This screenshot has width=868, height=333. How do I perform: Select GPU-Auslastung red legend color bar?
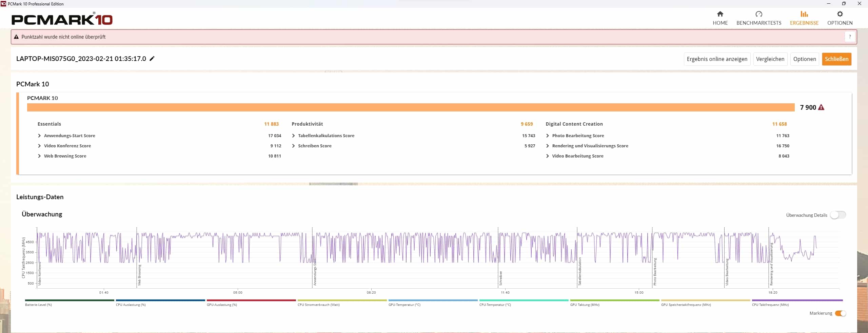click(251, 300)
